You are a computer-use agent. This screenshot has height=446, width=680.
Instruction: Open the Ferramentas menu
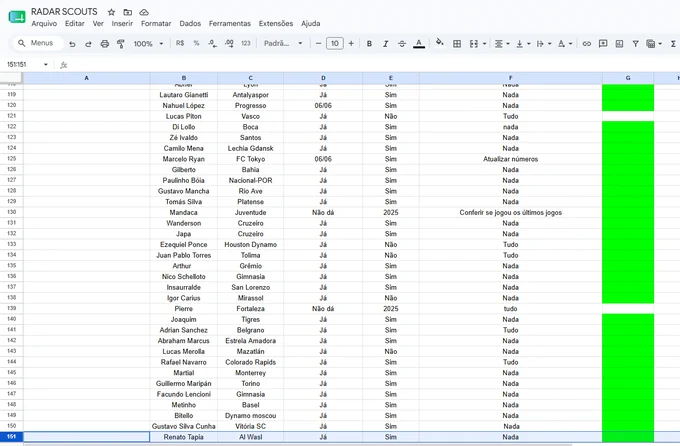230,23
